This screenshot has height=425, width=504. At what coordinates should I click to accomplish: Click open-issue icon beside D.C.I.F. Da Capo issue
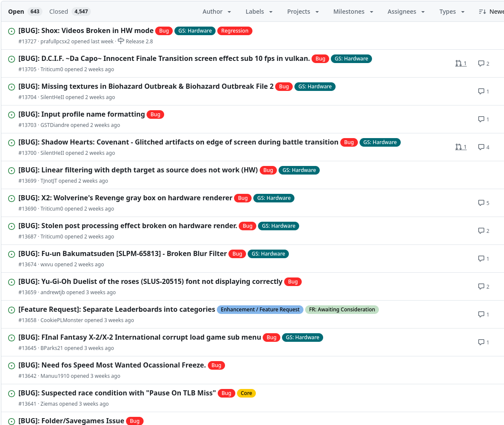coord(12,59)
